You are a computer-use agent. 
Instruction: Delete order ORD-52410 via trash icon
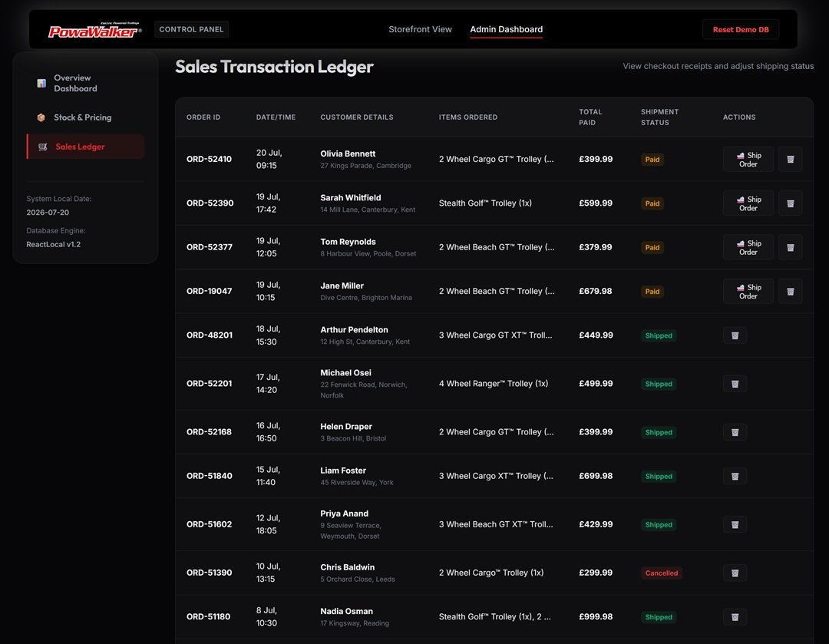point(790,159)
